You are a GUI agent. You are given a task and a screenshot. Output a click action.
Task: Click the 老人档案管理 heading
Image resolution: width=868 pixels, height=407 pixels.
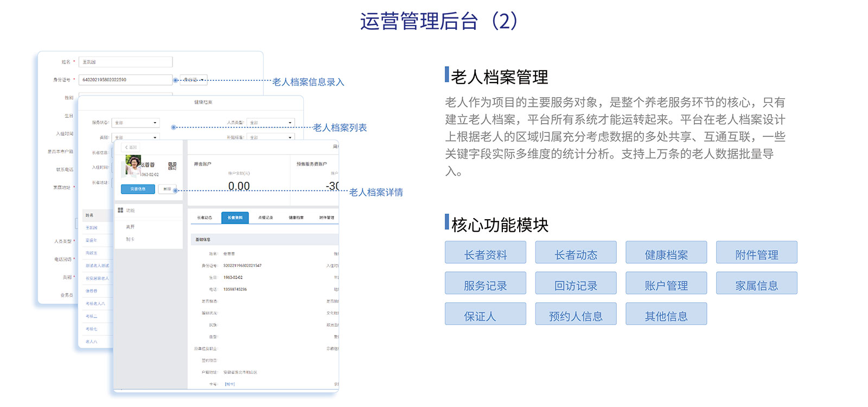[500, 77]
